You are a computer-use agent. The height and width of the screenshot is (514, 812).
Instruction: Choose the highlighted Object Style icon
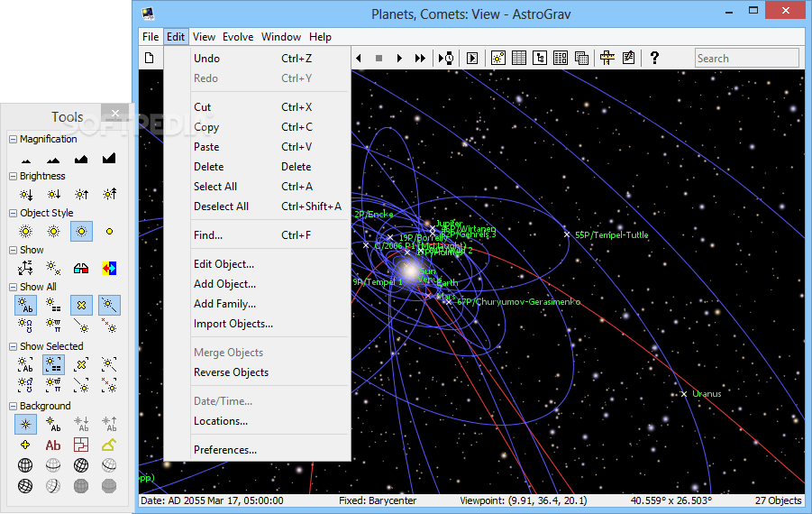(81, 231)
